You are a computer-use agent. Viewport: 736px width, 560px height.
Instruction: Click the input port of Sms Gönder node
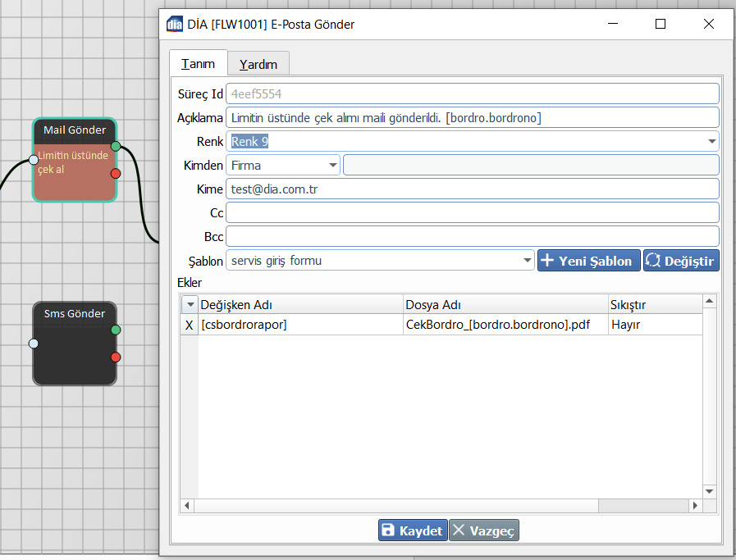pyautogui.click(x=34, y=344)
